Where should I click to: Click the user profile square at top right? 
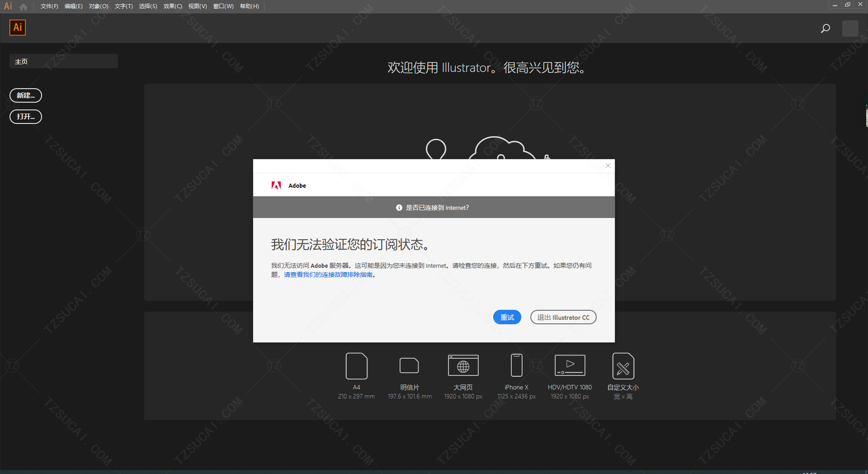[850, 28]
